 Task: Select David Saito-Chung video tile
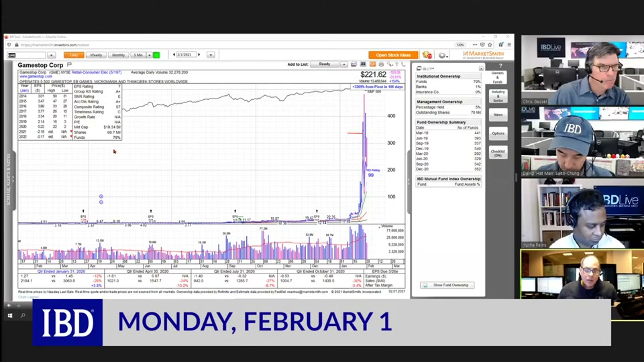click(x=582, y=141)
